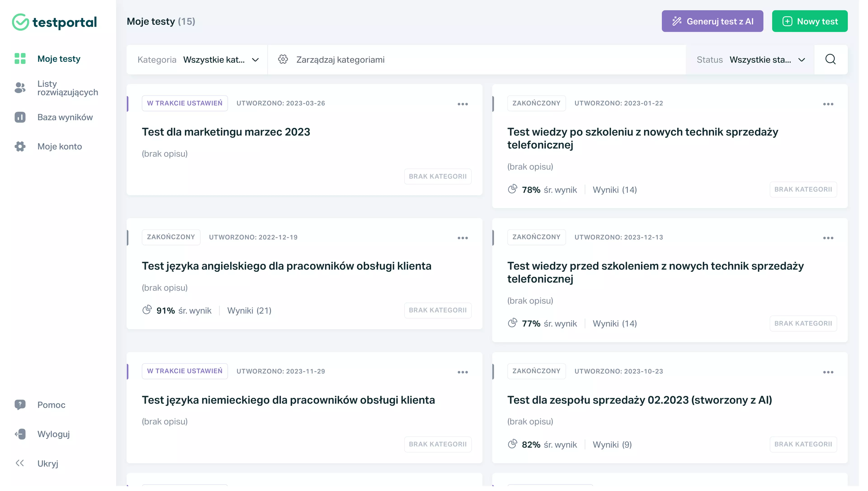
Task: Open Wyniki (9) for zespołu sprzedaży test
Action: (x=613, y=445)
